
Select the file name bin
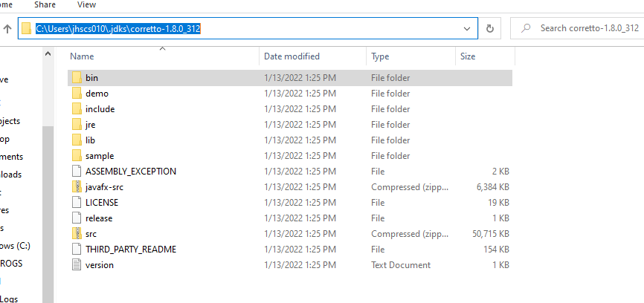point(91,78)
